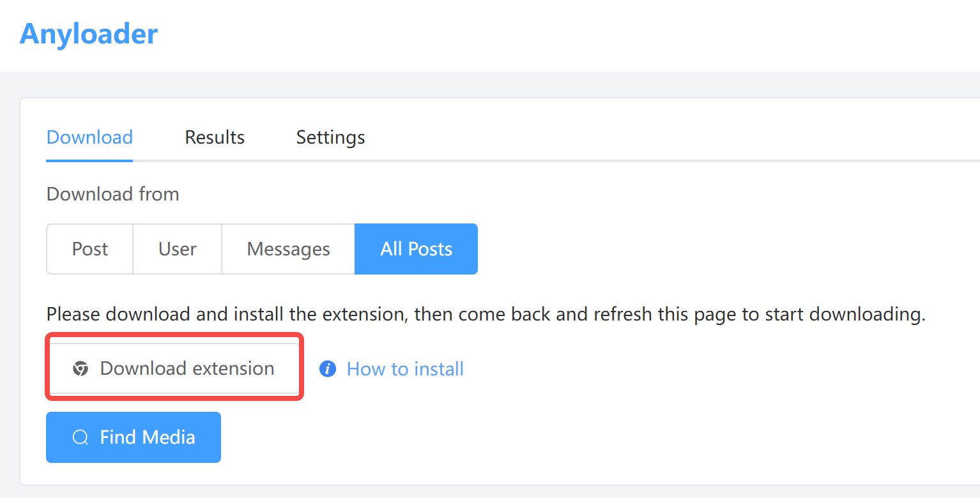This screenshot has width=980, height=498.
Task: Click the Find Media button
Action: click(134, 437)
